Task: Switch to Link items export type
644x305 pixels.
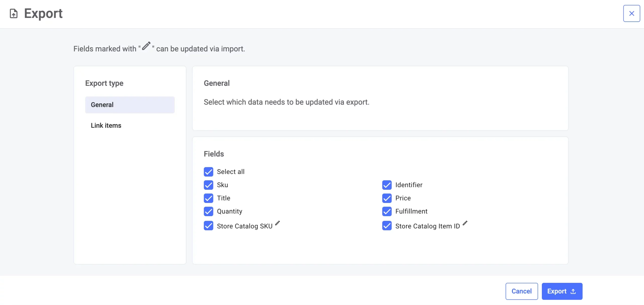Action: click(x=106, y=125)
